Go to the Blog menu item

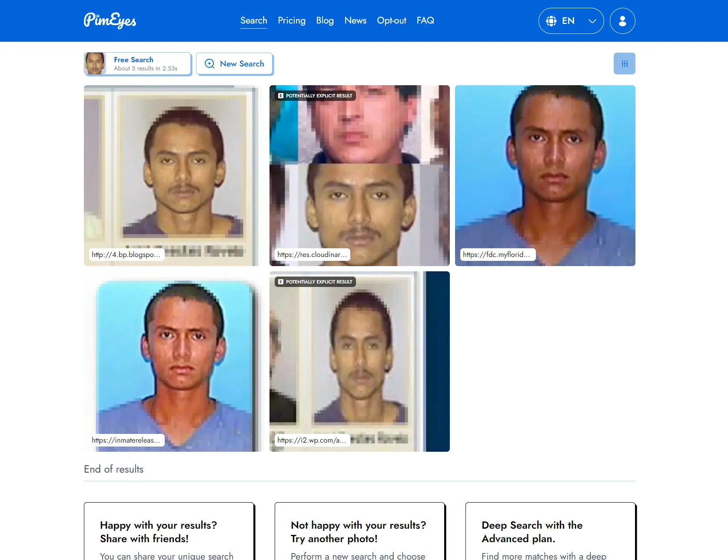tap(325, 20)
